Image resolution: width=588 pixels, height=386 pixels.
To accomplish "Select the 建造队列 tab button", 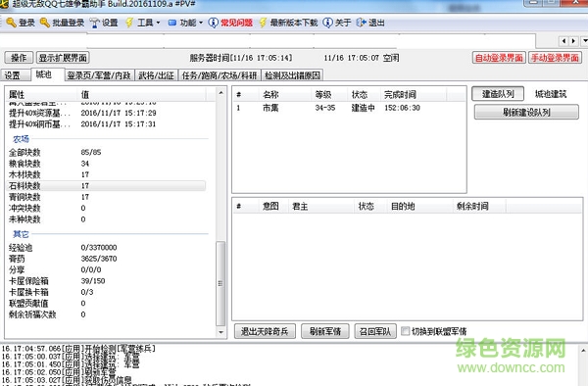I will coord(498,94).
